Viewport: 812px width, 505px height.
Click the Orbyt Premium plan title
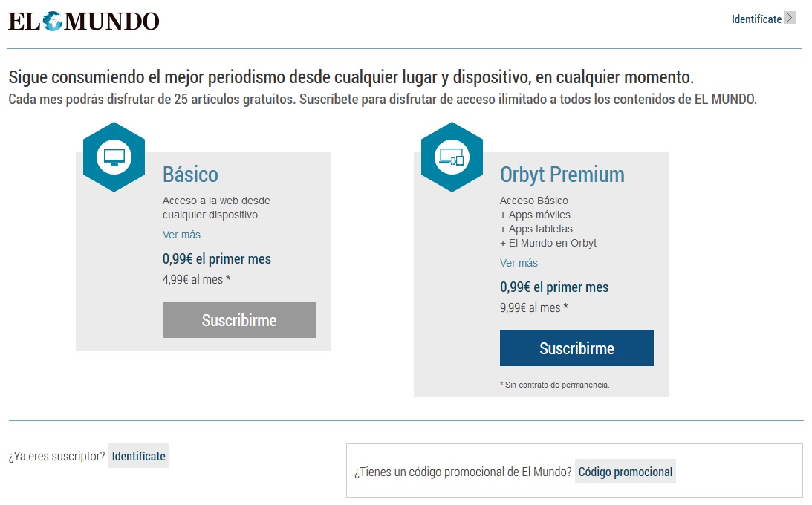[x=562, y=175]
